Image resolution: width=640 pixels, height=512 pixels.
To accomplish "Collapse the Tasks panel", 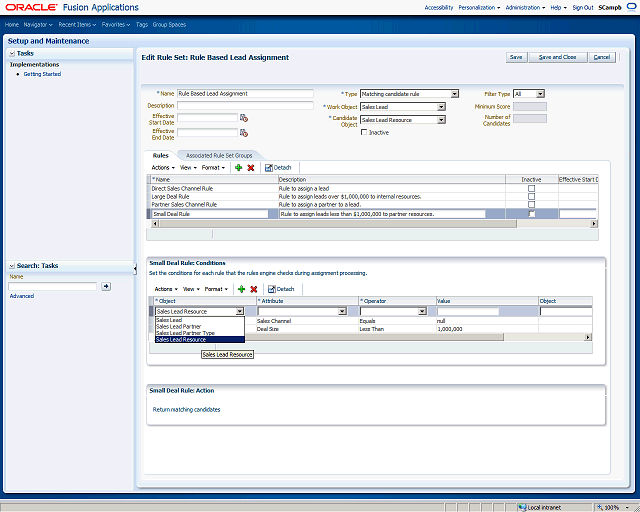I will click(x=12, y=53).
